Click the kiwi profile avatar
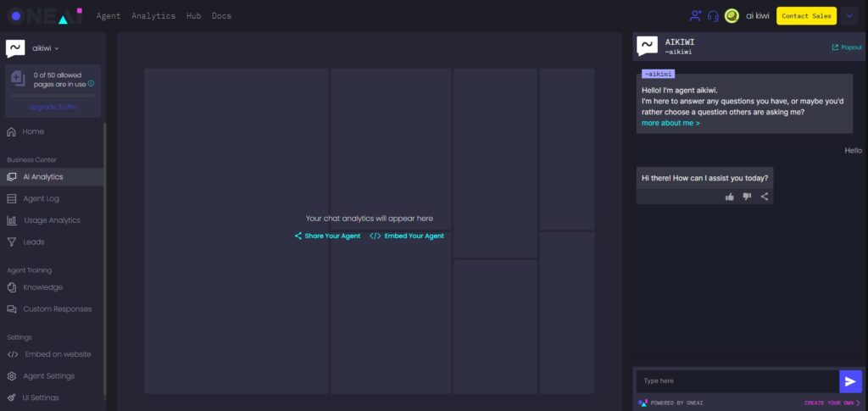The image size is (868, 411). [x=732, y=16]
